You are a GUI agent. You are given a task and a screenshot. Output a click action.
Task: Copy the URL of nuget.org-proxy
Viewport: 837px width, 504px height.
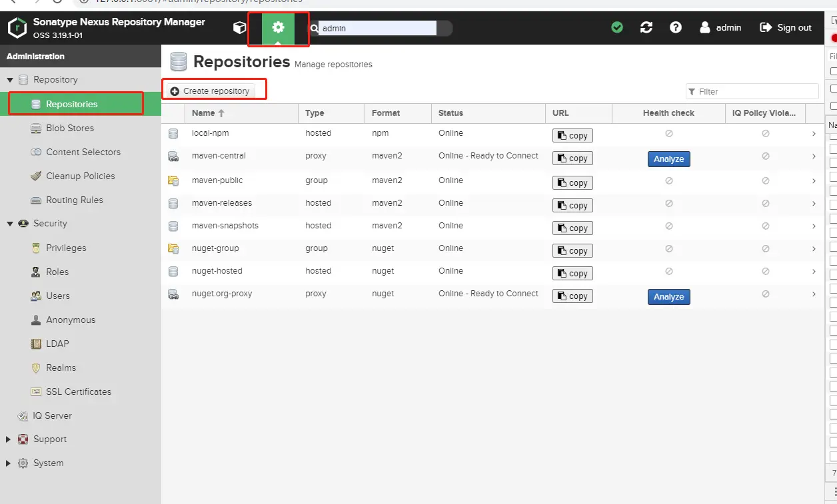coord(572,296)
